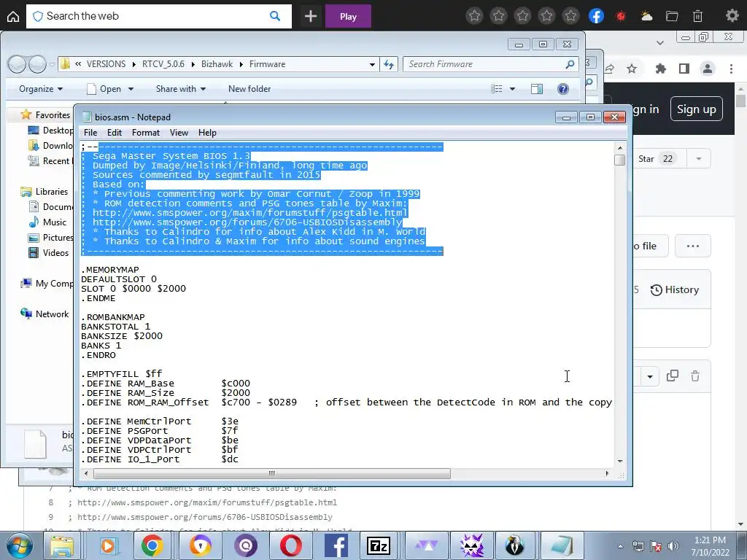Screen dimensions: 747x560
Task: Click the Notepad horizontal scrollbar thumb
Action: pos(271,474)
